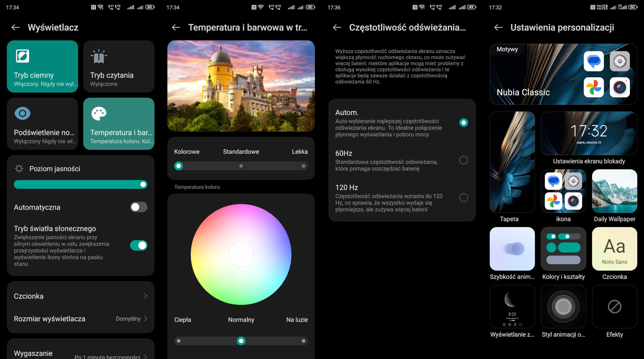The height and width of the screenshot is (359, 644).
Task: Open the Motywy Nubia Classic themes banner
Action: (x=563, y=74)
